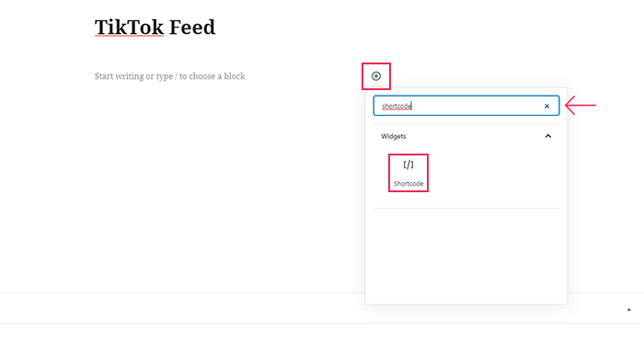Click the empty area of the inserter popup
Image resolution: width=644 pixels, height=344 pixels.
pos(466,255)
